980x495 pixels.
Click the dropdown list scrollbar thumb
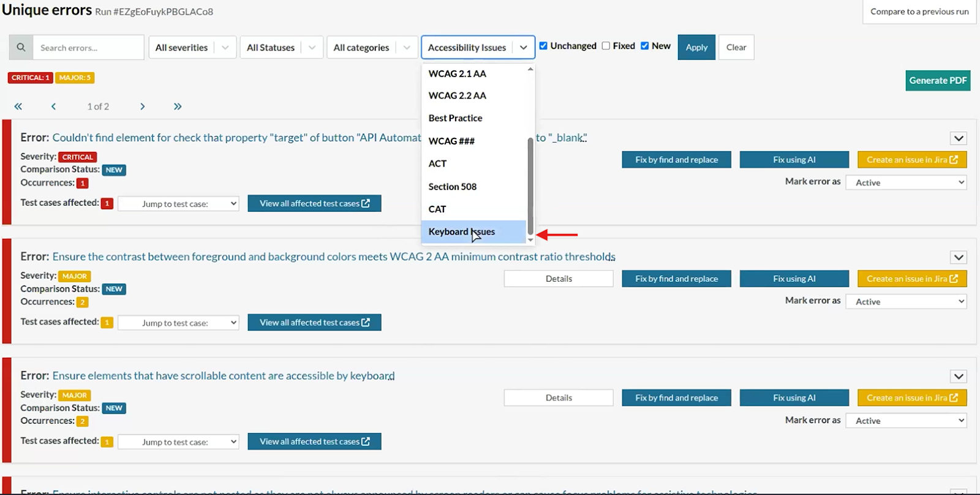pos(530,186)
